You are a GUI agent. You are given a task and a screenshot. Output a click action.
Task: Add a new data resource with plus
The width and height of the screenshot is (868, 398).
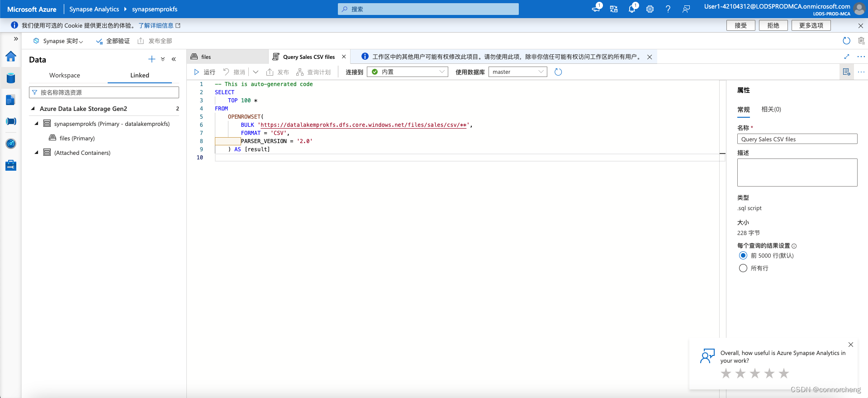[x=152, y=59]
